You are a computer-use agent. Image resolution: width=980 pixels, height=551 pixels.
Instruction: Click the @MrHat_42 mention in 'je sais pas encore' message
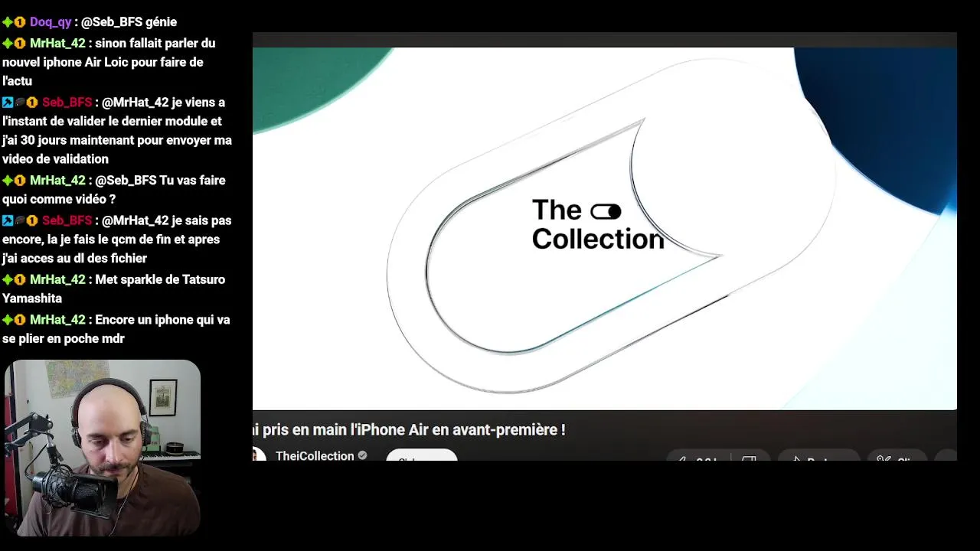135,220
